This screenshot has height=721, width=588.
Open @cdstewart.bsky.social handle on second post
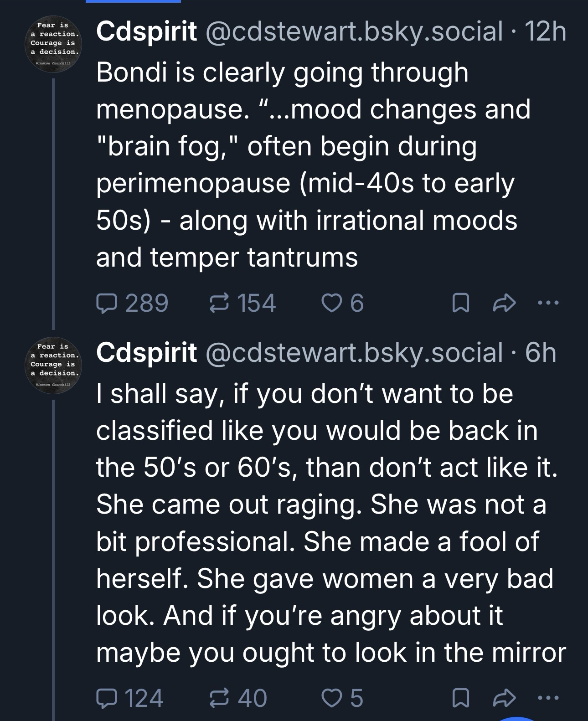(354, 353)
